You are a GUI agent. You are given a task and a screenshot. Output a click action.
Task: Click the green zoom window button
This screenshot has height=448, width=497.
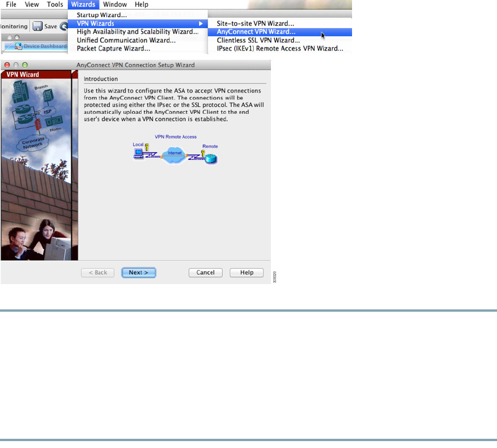[25, 65]
